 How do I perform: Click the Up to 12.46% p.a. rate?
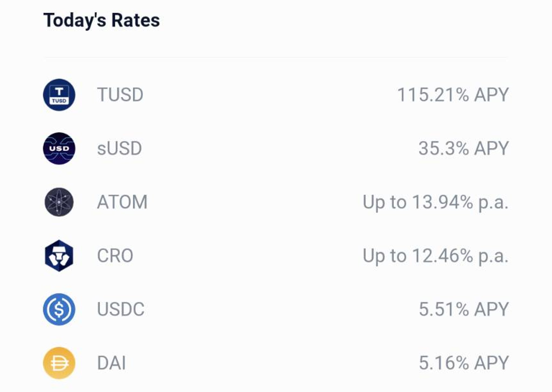(x=436, y=256)
